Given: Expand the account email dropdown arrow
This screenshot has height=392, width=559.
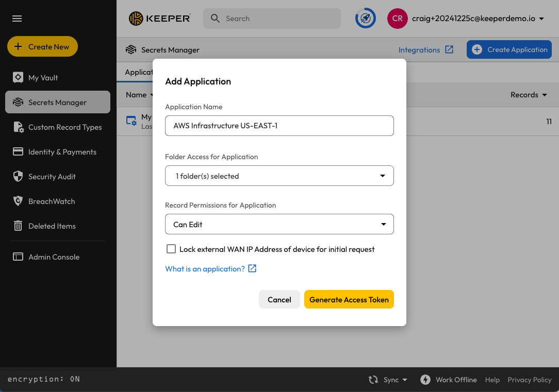Looking at the screenshot, I should [x=541, y=19].
